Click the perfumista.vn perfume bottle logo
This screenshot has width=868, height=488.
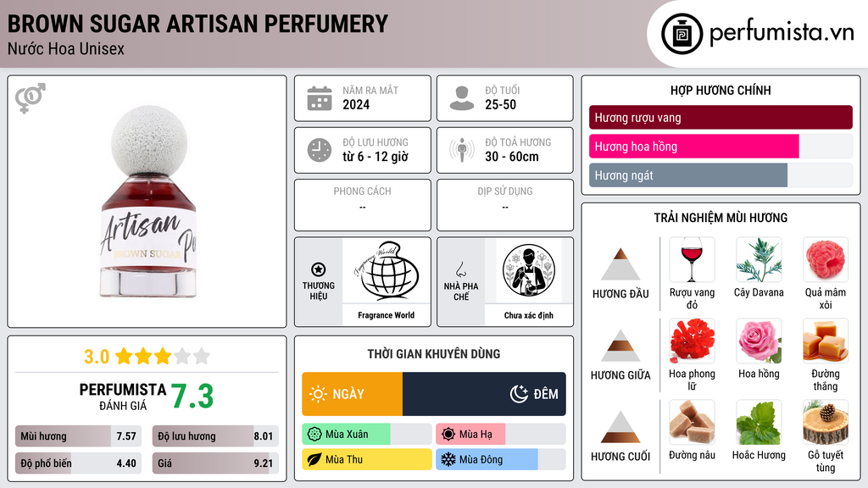tap(682, 34)
